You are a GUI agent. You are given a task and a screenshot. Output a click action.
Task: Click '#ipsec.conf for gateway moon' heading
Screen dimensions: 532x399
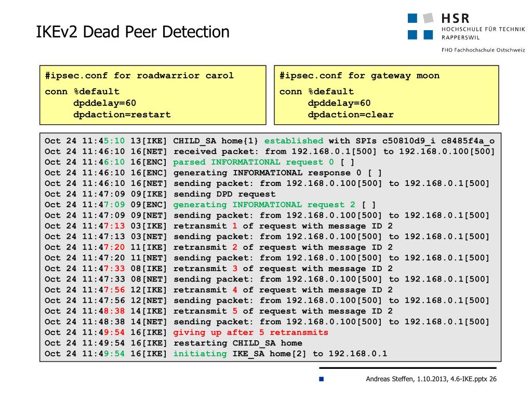360,75
